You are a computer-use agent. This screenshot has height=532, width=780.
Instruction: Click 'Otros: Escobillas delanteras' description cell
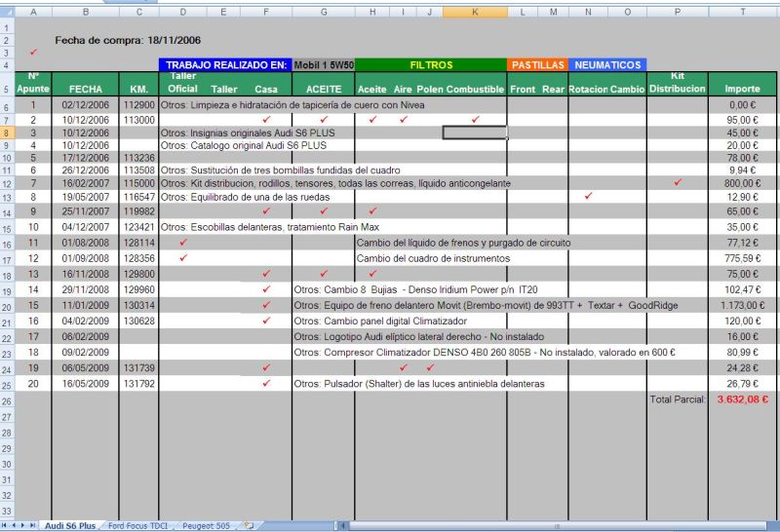pos(270,227)
